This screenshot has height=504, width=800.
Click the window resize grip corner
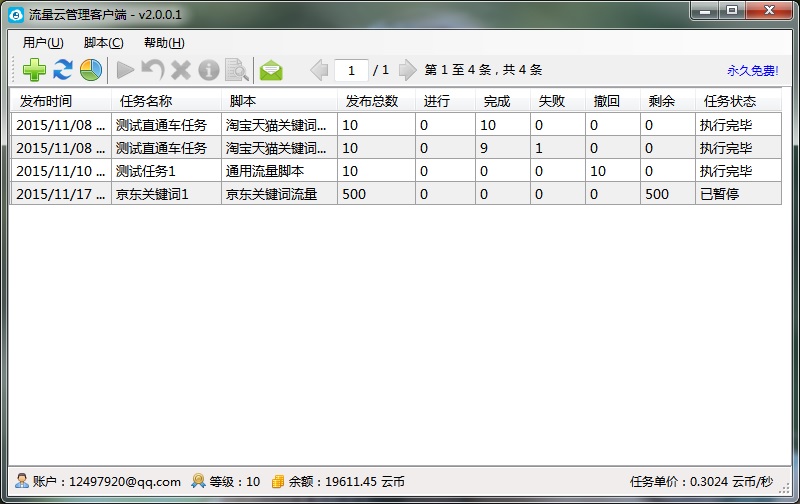coord(785,488)
